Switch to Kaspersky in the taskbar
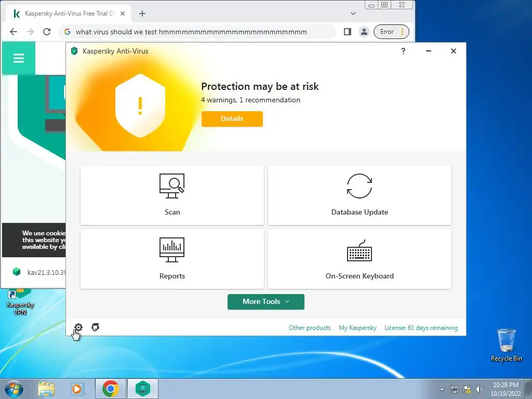Image resolution: width=532 pixels, height=399 pixels. click(143, 389)
